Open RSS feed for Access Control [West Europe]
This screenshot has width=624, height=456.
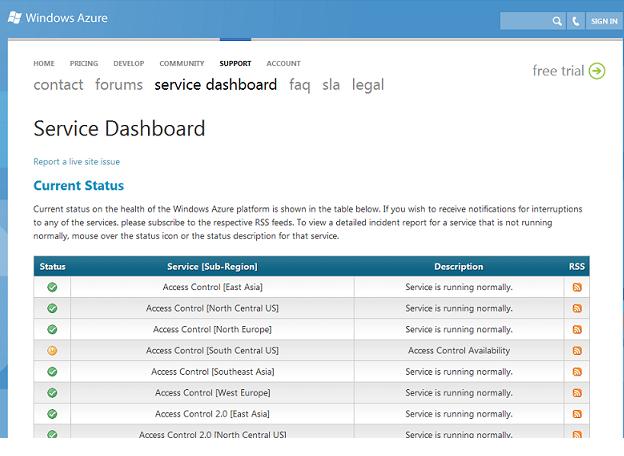(x=577, y=393)
